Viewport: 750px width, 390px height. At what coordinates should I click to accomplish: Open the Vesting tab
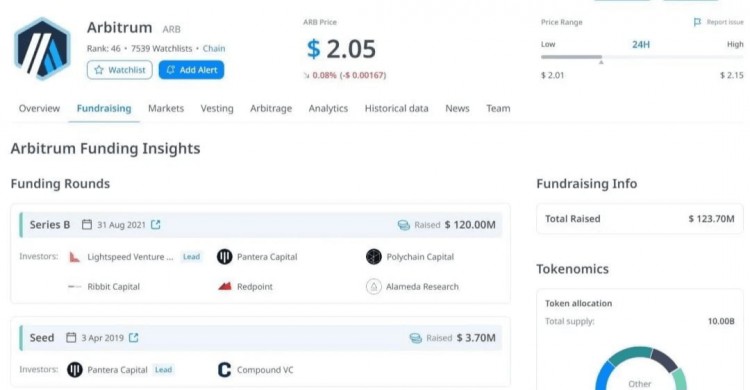point(217,109)
